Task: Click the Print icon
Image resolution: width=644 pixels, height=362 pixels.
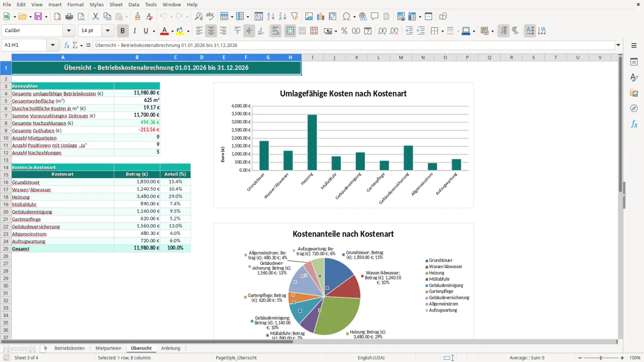Action: pyautogui.click(x=69, y=17)
